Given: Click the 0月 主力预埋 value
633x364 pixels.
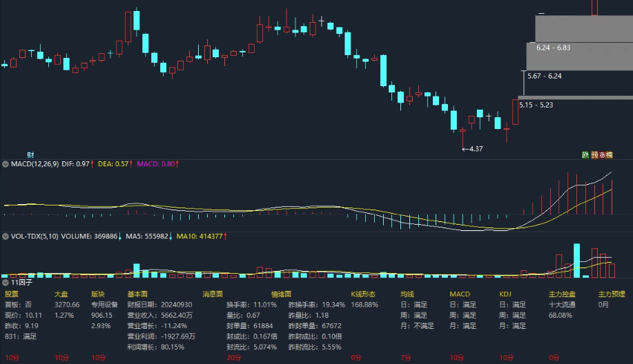Looking at the screenshot, I should tap(603, 305).
